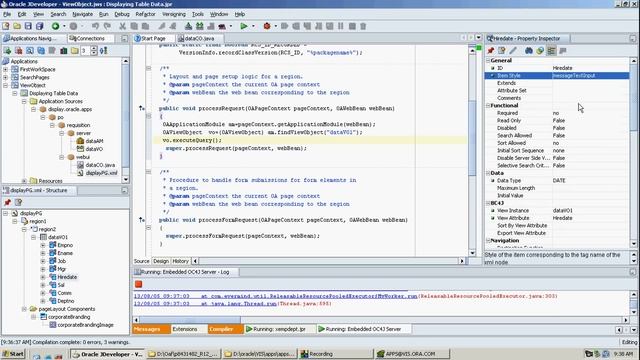Viewport: 640px width, 360px height.
Task: Click the freeze view icon in Structure toolbar
Action: (18, 202)
